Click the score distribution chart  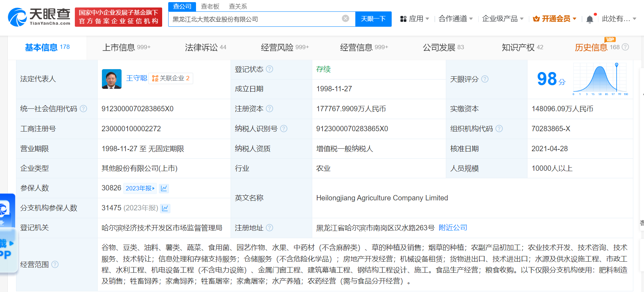600,79
